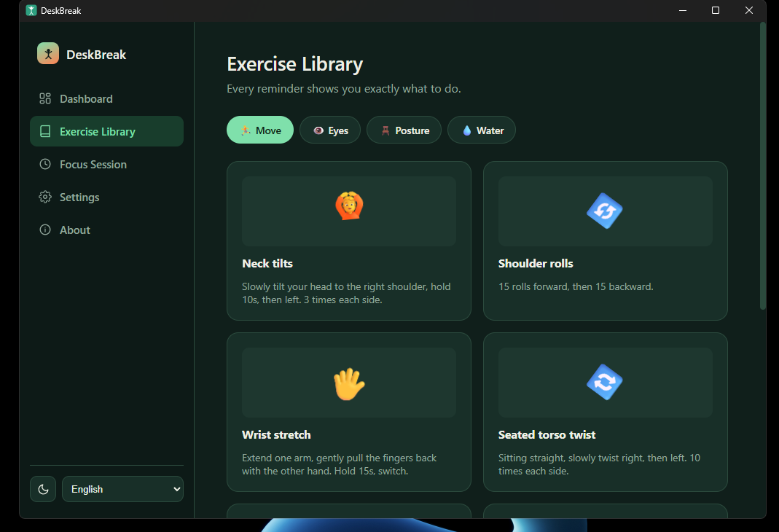Open Settings from sidebar navigation

point(107,197)
